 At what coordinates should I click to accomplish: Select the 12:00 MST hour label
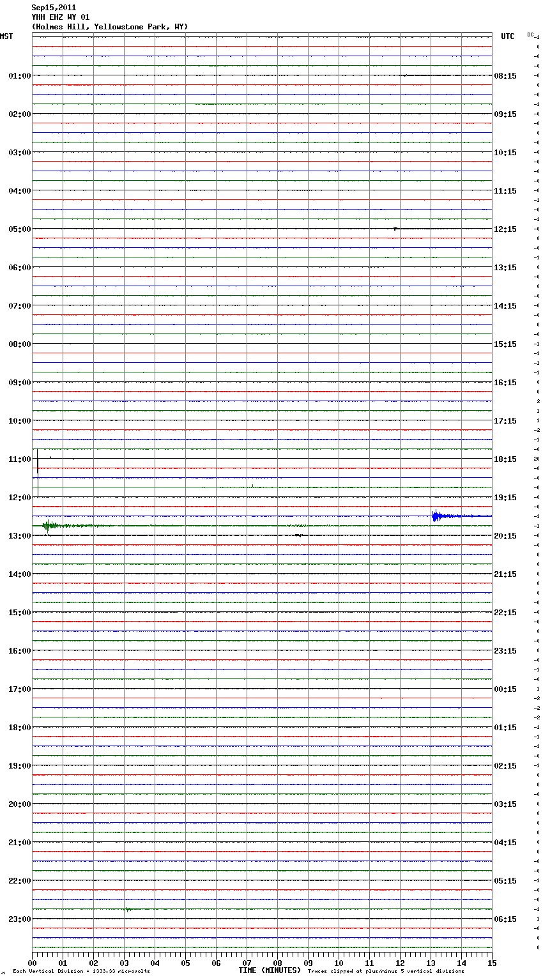point(19,497)
